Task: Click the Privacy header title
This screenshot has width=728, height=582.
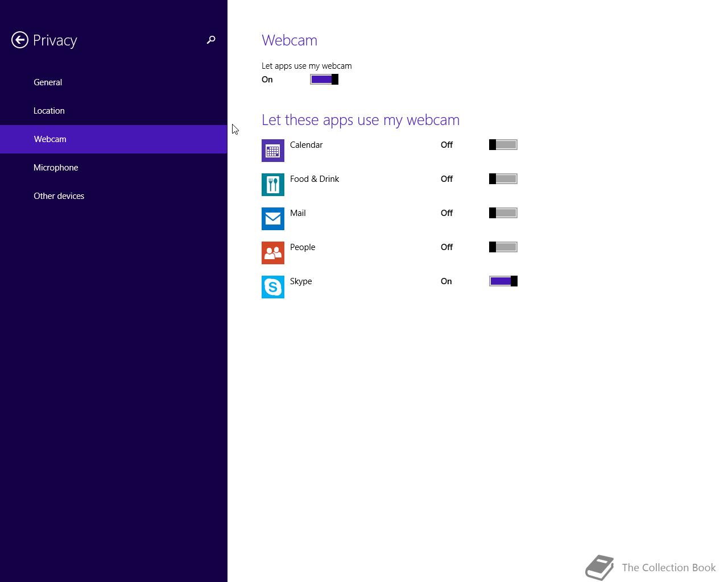Action: tap(55, 40)
